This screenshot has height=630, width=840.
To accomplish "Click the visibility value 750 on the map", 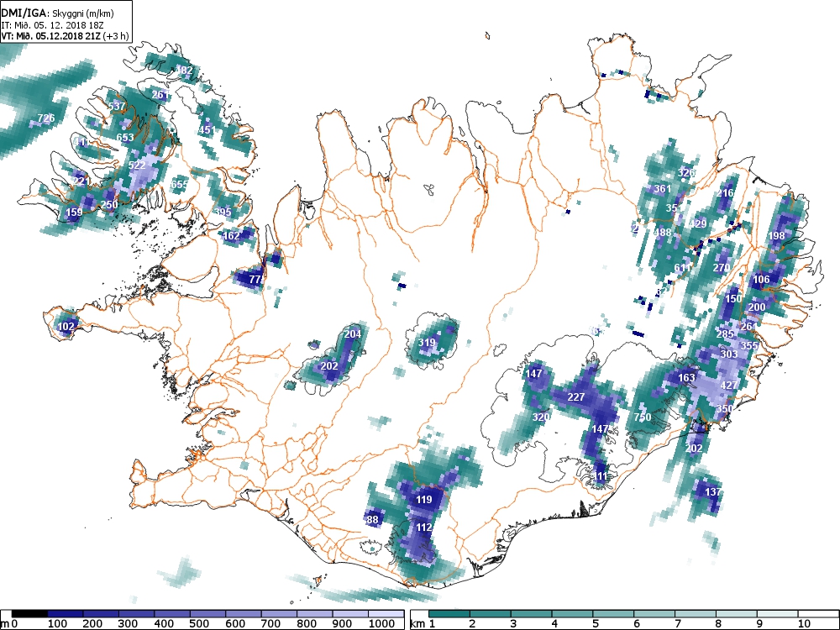I will tap(643, 417).
